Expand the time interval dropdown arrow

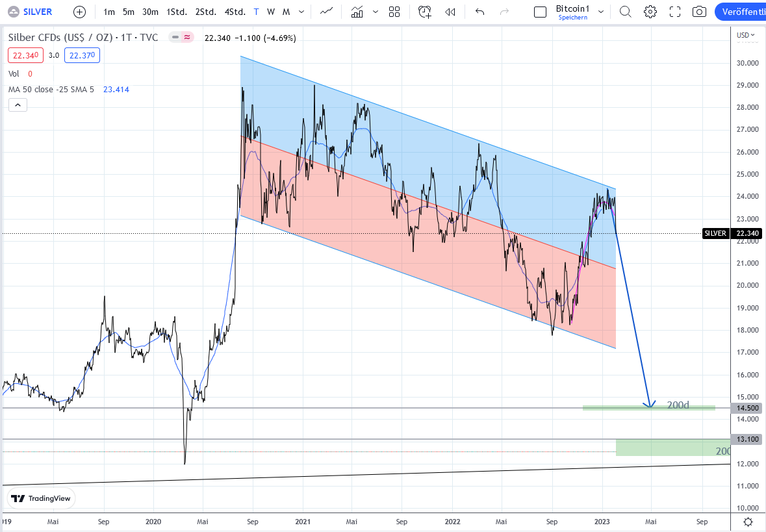pyautogui.click(x=301, y=12)
